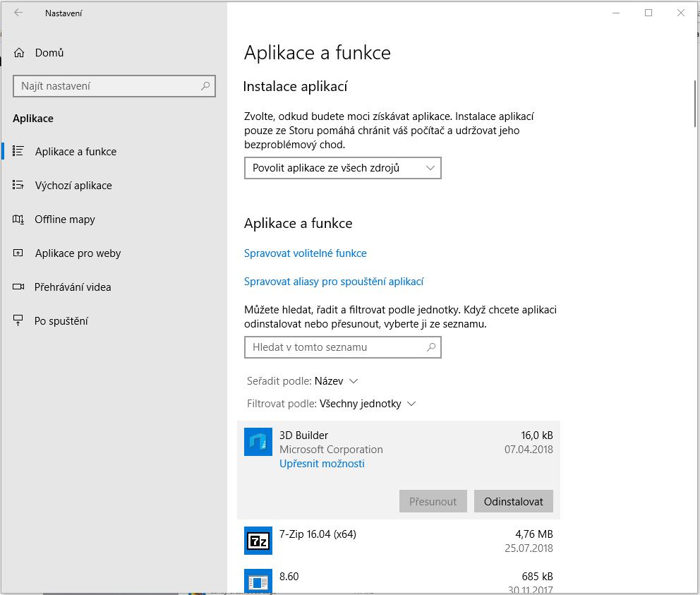Image resolution: width=700 pixels, height=595 pixels.
Task: Select the 7-Zip app icon
Action: [x=258, y=541]
